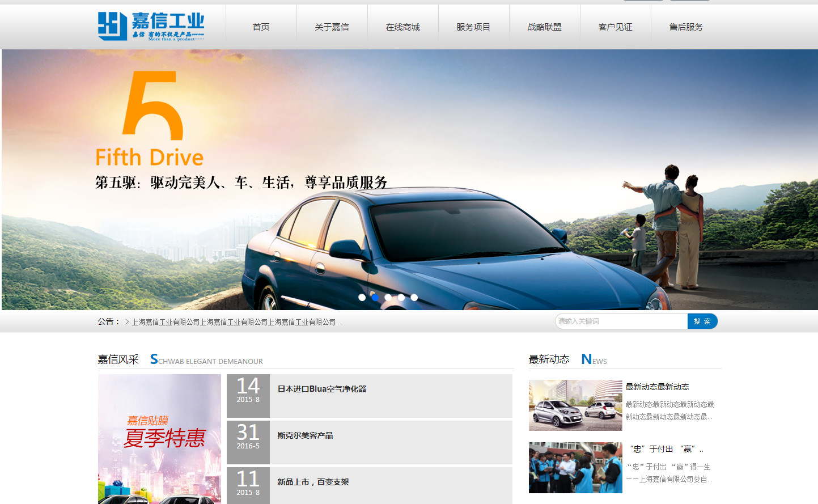The height and width of the screenshot is (504, 818).
Task: Click the 售后服务 menu item
Action: 686,27
